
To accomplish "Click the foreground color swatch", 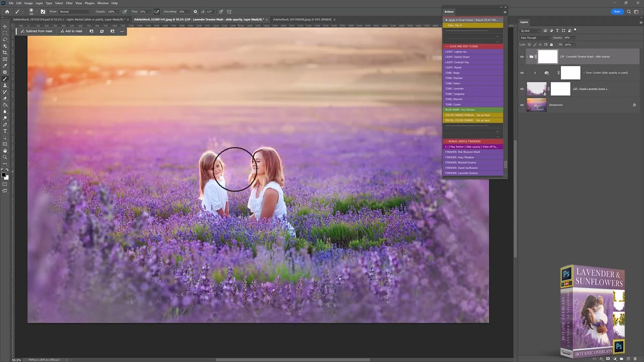I will click(4, 175).
